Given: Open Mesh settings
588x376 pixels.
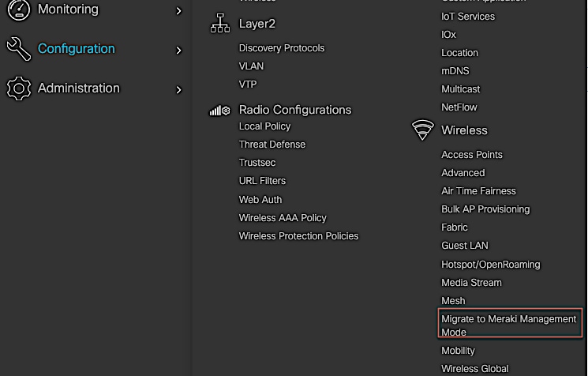Looking at the screenshot, I should point(453,301).
